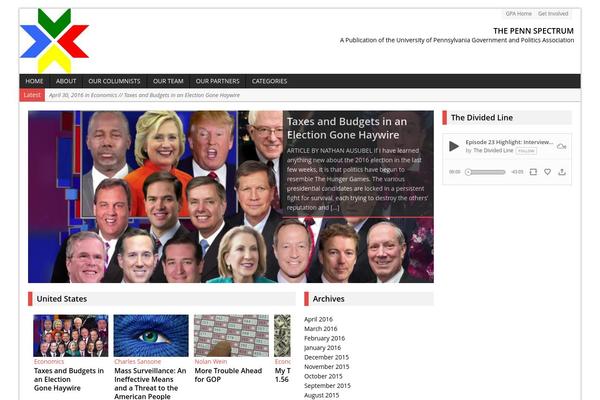Click the featured article excerpt by Nathan Ausubel

(357, 179)
